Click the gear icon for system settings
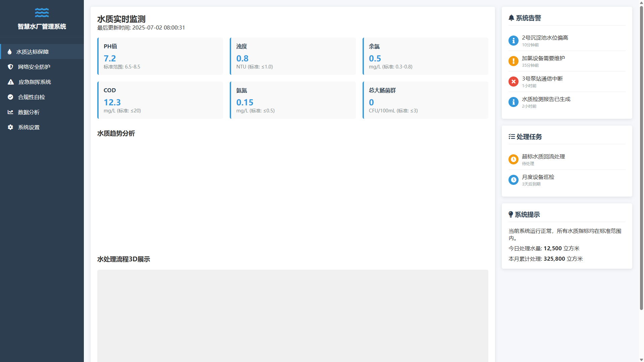 (x=10, y=127)
